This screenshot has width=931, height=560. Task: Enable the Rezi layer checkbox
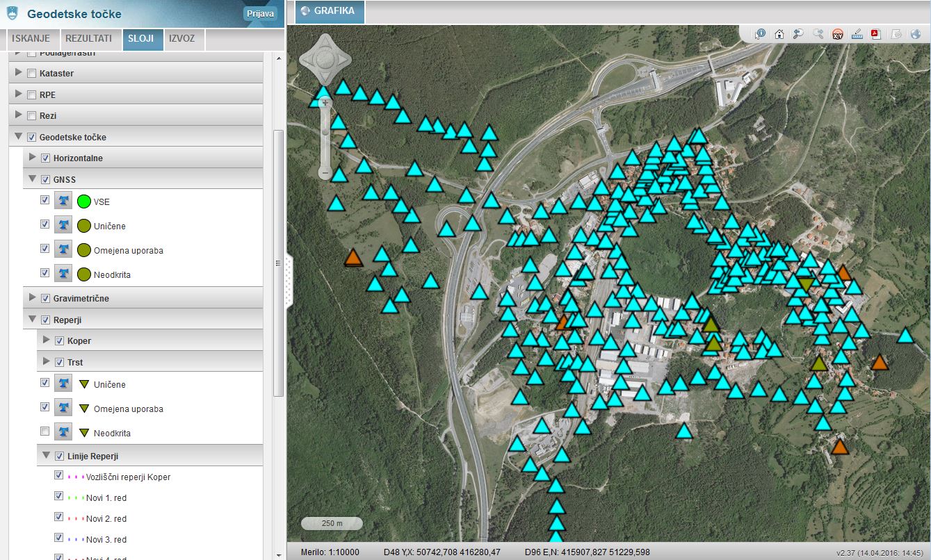(31, 116)
